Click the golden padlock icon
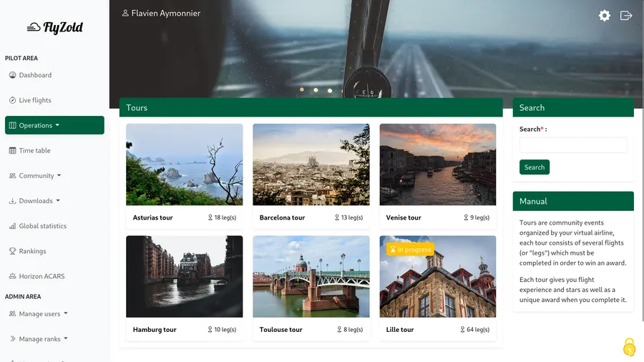644x362 pixels. point(629,347)
